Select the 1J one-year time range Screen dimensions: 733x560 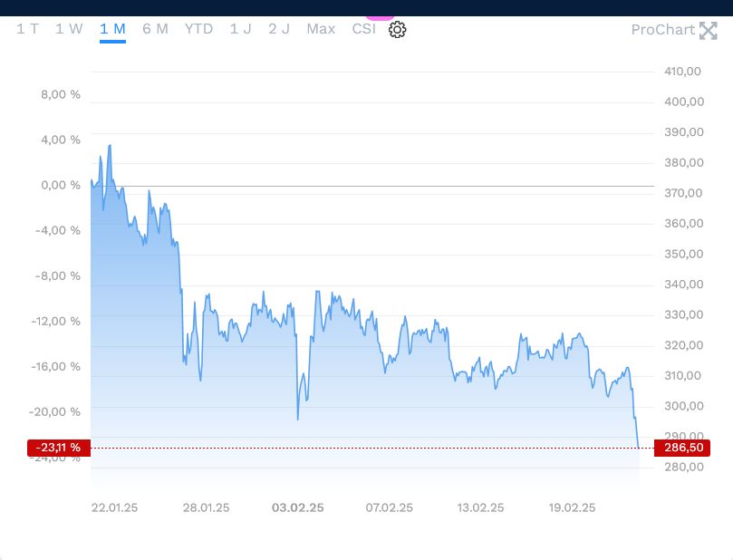(x=241, y=28)
